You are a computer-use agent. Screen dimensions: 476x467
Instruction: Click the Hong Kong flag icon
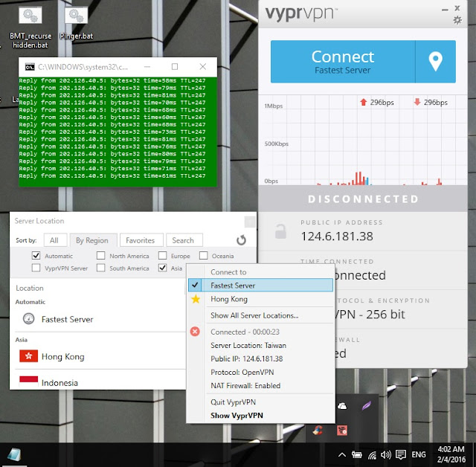pos(28,356)
